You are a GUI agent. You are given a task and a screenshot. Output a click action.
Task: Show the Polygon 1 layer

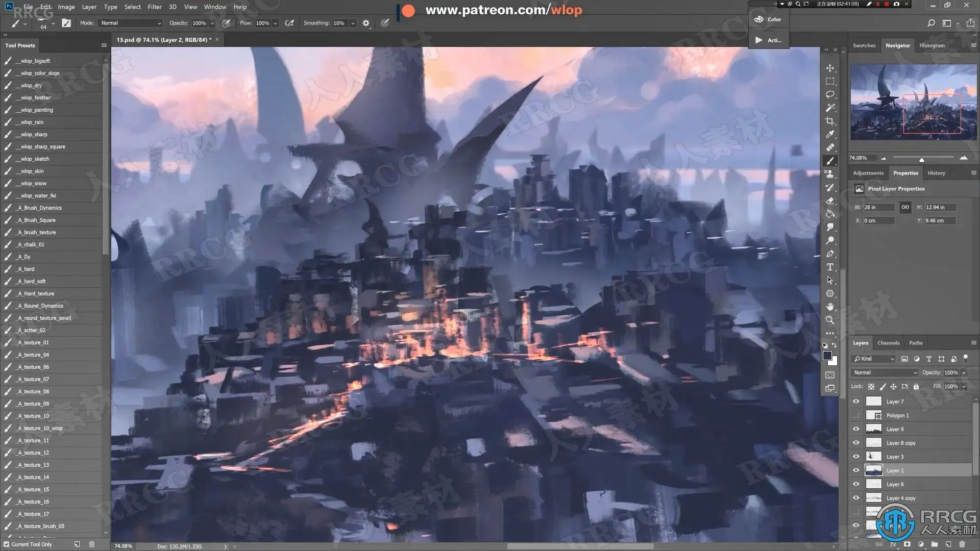click(856, 415)
